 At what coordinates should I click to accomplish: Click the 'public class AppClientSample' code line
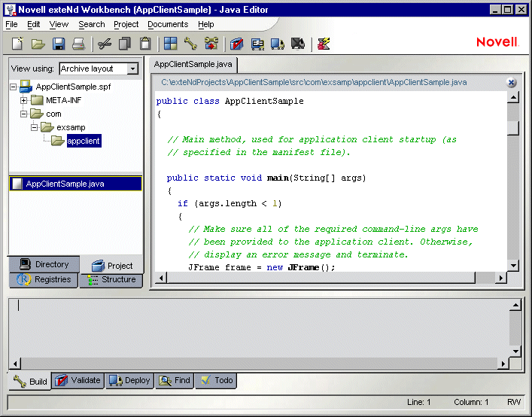230,101
